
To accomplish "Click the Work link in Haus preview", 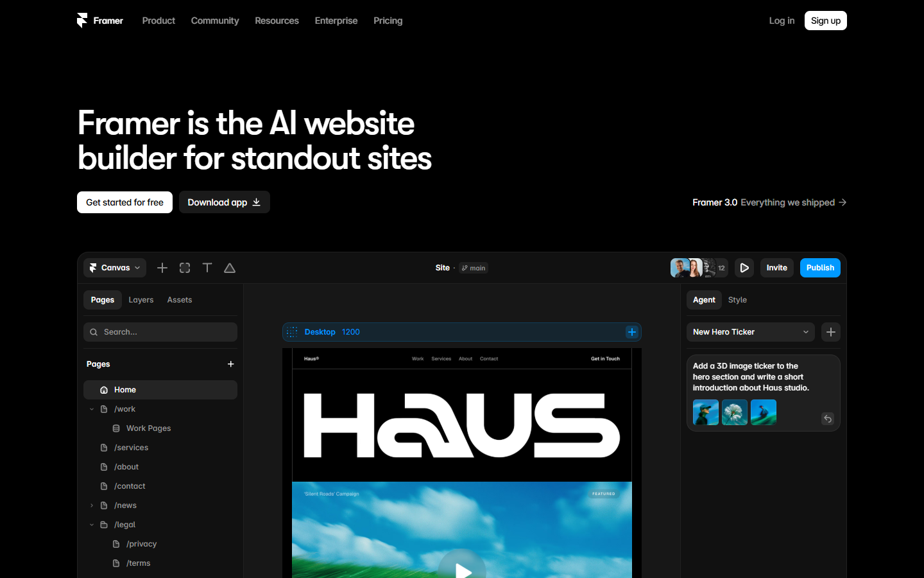I will click(418, 359).
